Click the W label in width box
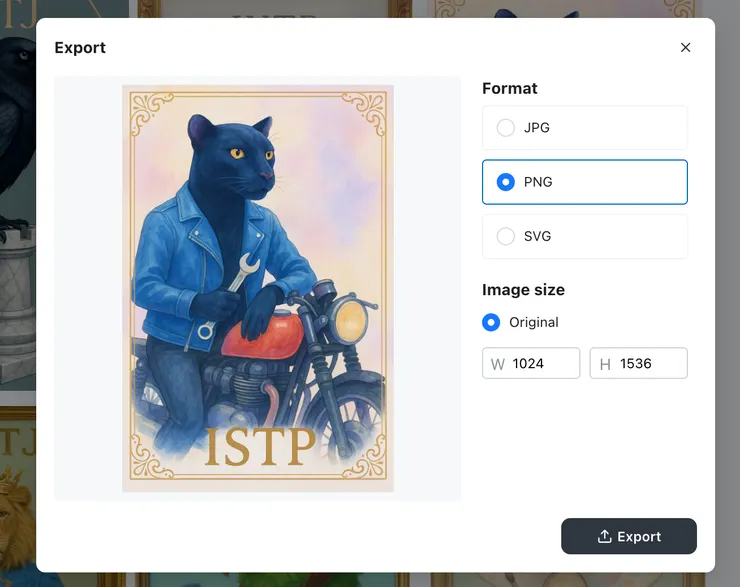Screen dimensions: 740x587 click(x=498, y=365)
